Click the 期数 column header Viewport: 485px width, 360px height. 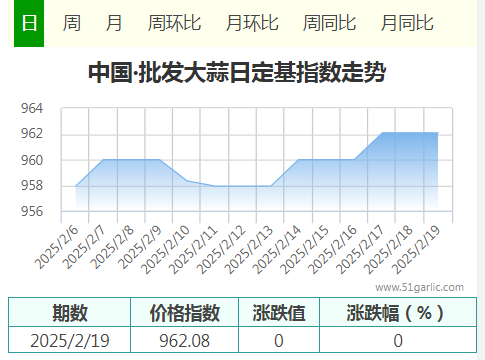[x=70, y=313]
